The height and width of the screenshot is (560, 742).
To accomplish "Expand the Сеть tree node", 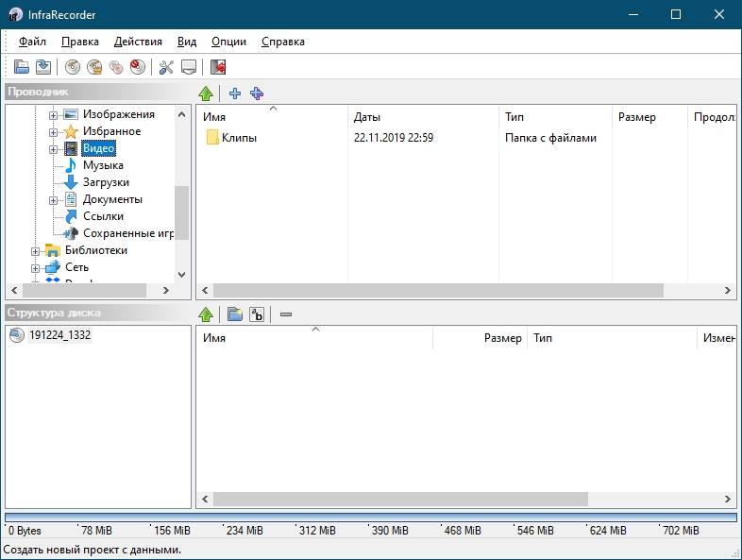I will pyautogui.click(x=35, y=268).
